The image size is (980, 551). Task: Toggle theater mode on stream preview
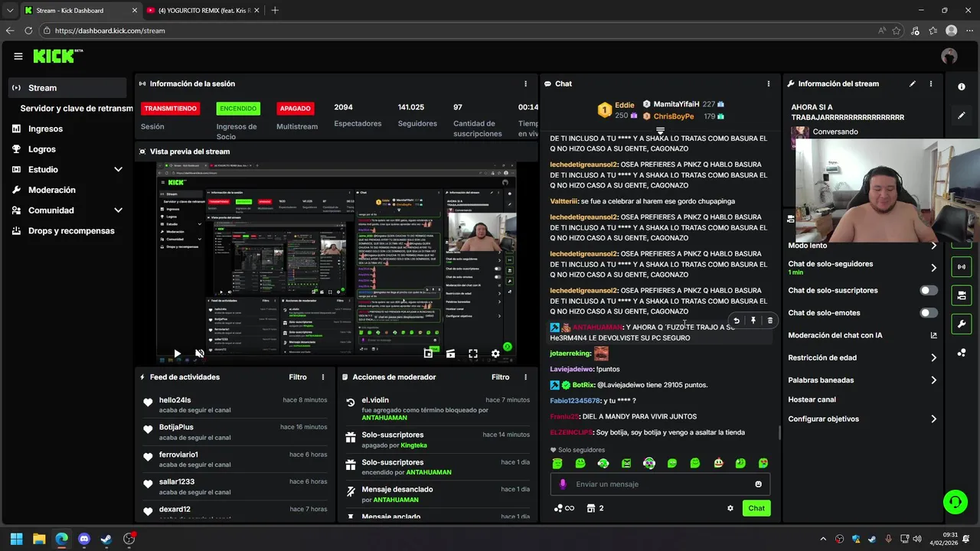(451, 354)
